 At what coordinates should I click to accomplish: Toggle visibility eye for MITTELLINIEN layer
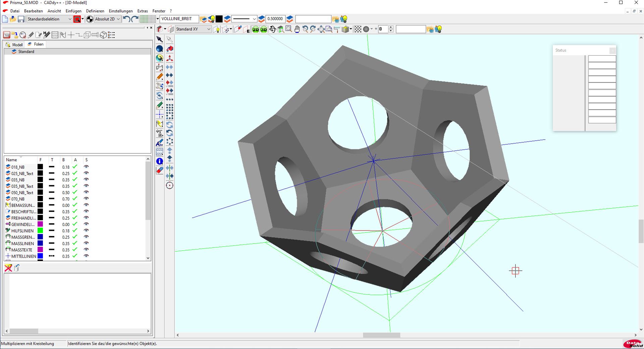click(x=86, y=256)
